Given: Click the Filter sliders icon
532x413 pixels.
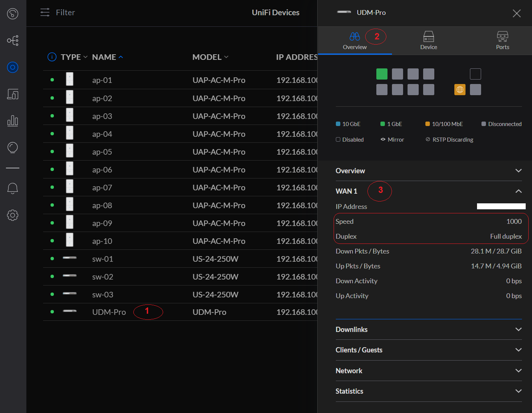Looking at the screenshot, I should tap(45, 13).
